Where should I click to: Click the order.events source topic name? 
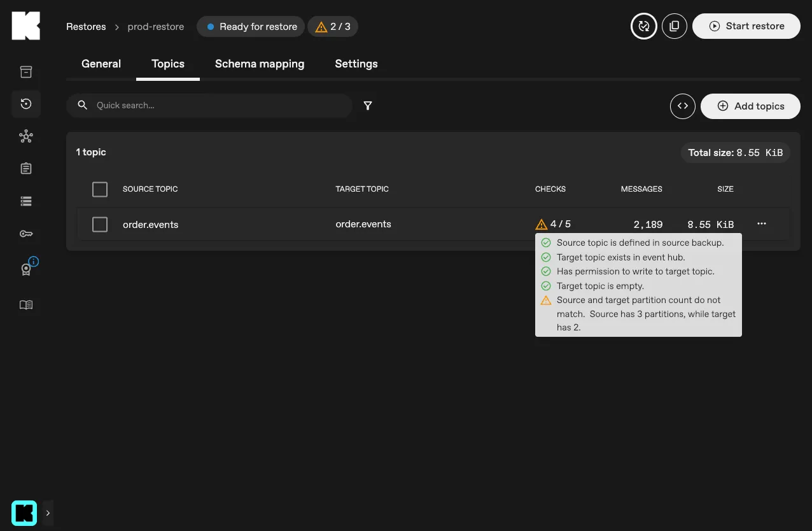(x=150, y=225)
